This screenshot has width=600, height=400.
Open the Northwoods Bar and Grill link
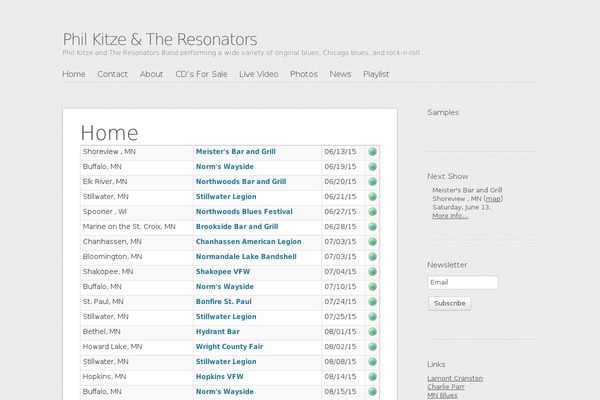241,181
